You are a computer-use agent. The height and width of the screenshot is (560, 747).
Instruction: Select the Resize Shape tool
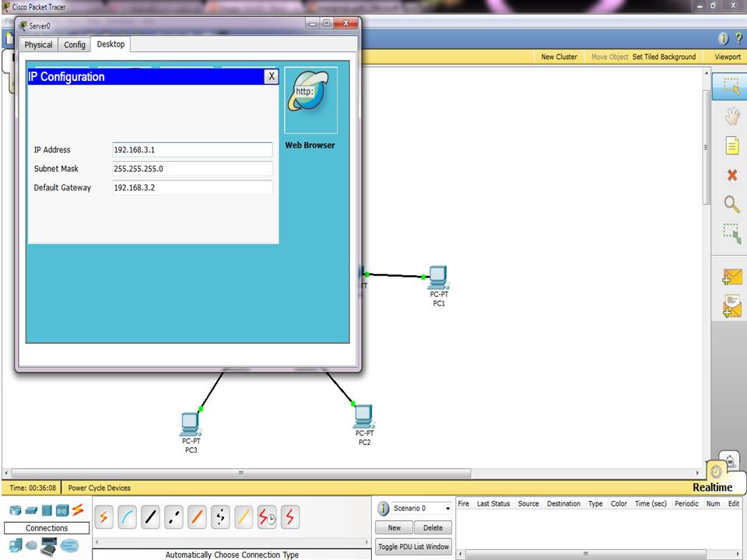(x=731, y=233)
